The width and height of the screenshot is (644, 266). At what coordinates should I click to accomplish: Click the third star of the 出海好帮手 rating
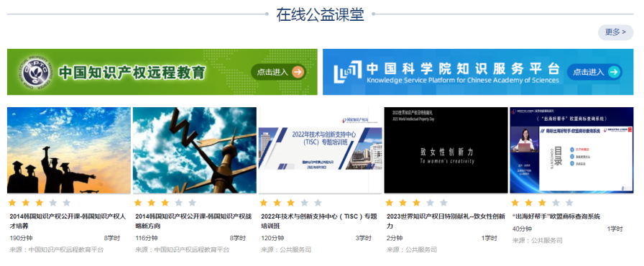(x=542, y=203)
